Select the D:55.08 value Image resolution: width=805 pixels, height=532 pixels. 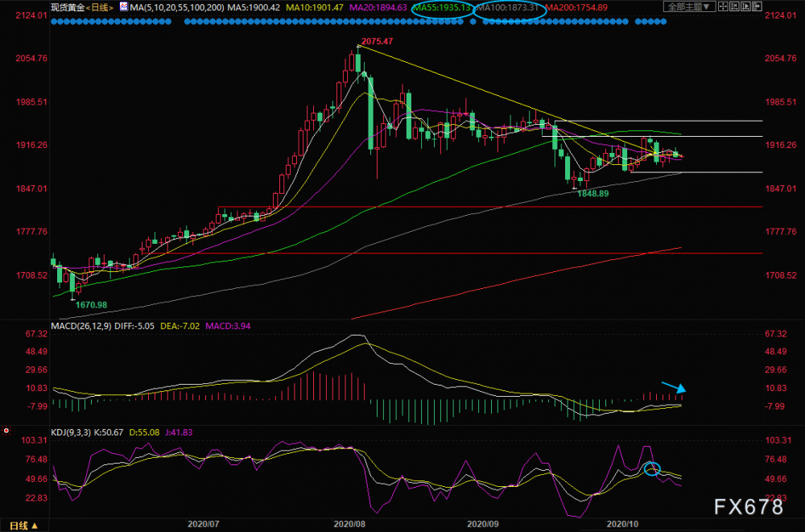pyautogui.click(x=144, y=432)
